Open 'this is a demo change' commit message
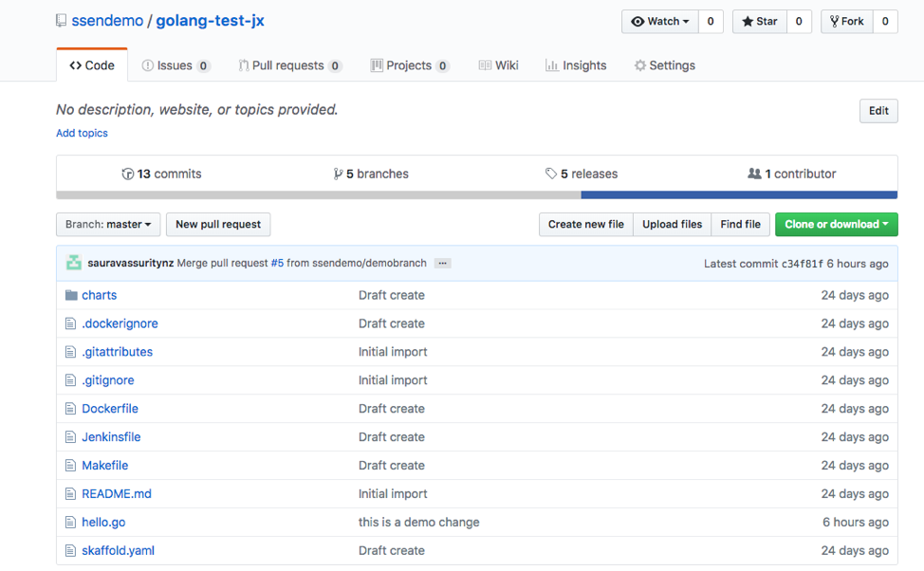The height and width of the screenshot is (571, 924). tap(419, 522)
